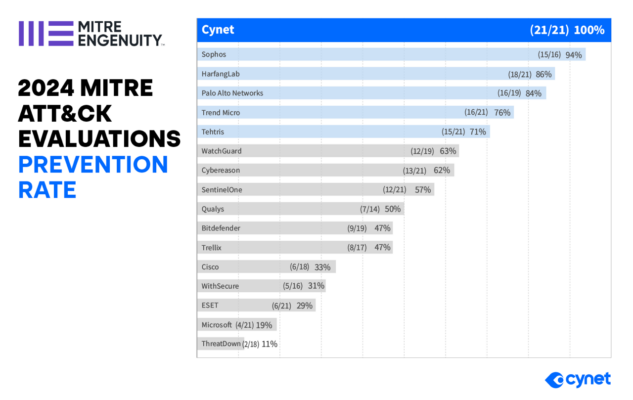
Task: Click the blue PREVENTION RATE heading
Action: pos(93,177)
